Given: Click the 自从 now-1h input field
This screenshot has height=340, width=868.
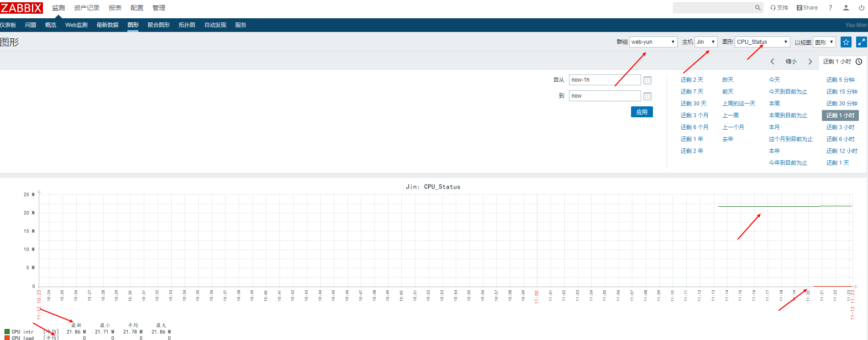Looking at the screenshot, I should click(604, 80).
